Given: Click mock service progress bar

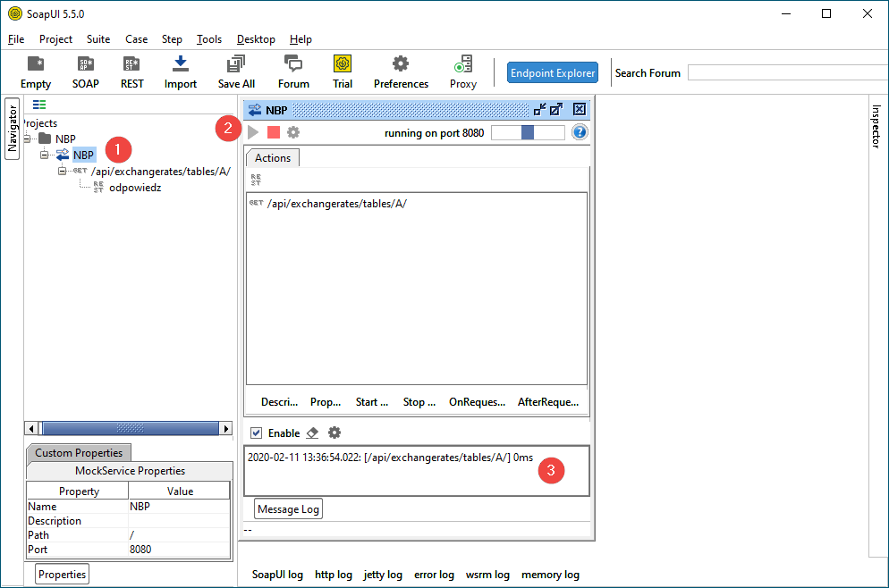Looking at the screenshot, I should tap(528, 132).
